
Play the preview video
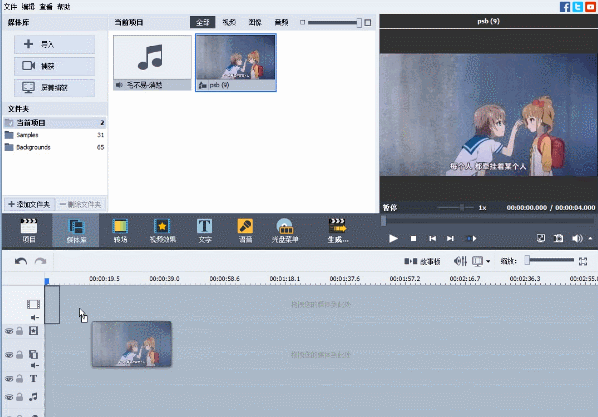pyautogui.click(x=393, y=238)
